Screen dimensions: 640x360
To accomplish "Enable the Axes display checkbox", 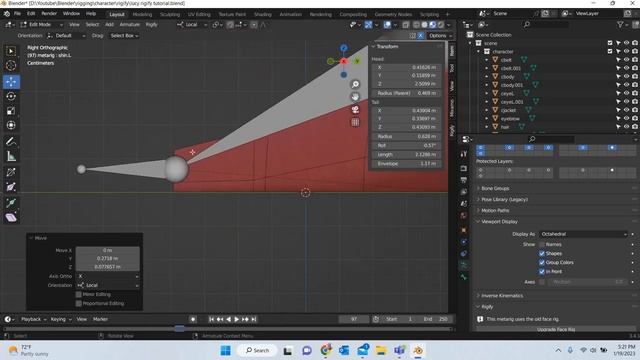I will pos(542,282).
